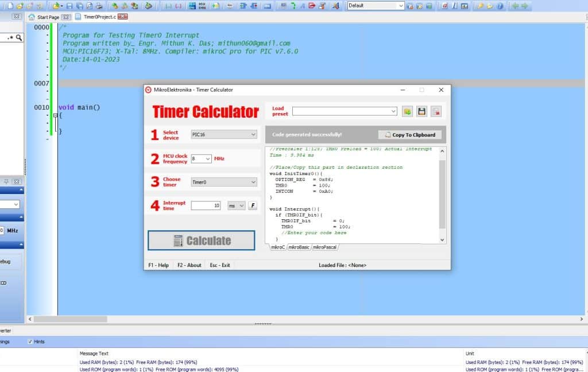
Task: Select the mikroPascal code tab
Action: (x=325, y=247)
